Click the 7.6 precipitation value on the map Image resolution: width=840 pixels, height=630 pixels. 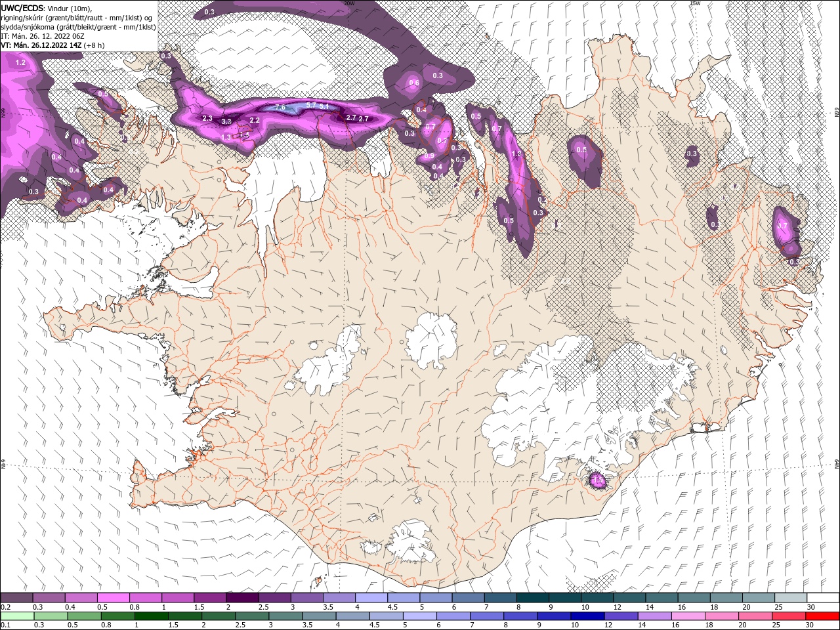coord(280,107)
